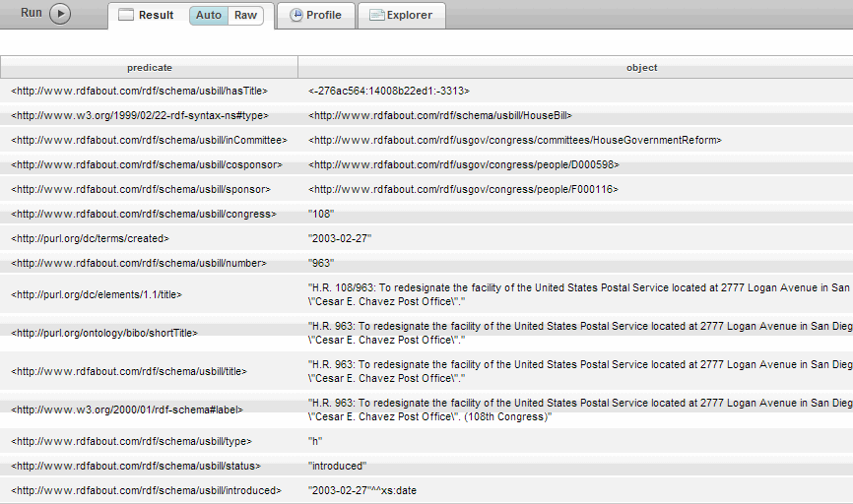853x504 pixels.
Task: Select the Result tab
Action: 156,15
